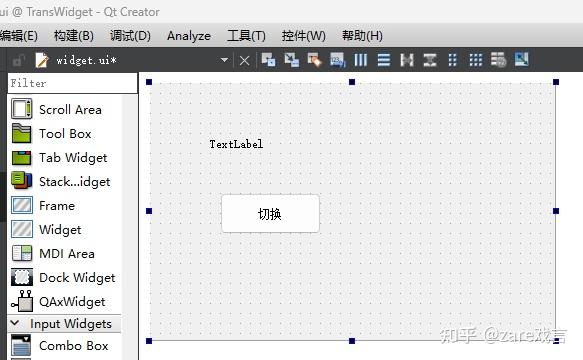Click the form's bottom-center resize handle

(x=352, y=341)
